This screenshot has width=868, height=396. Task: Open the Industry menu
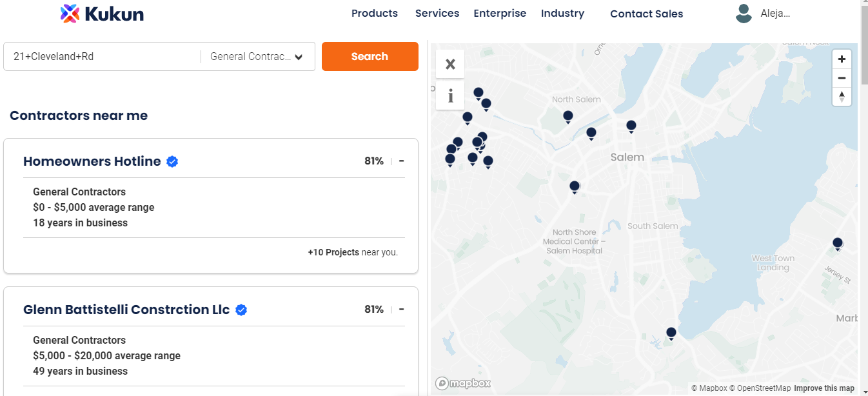[562, 14]
